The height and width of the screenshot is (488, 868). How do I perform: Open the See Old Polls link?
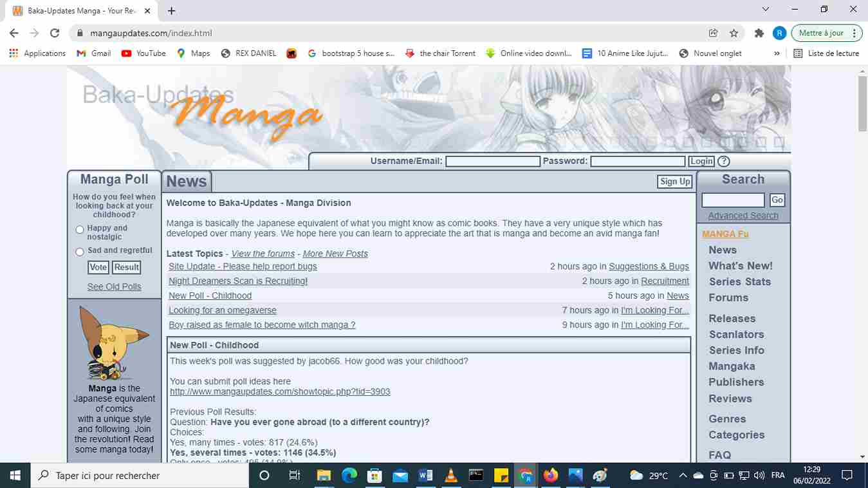coord(114,286)
